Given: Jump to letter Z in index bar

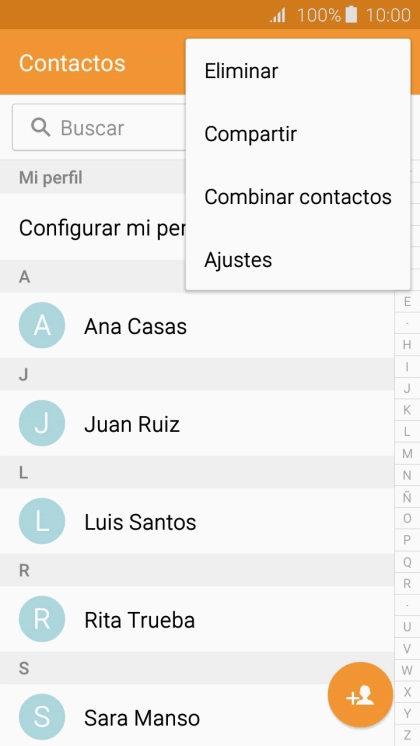Looking at the screenshot, I should tap(407, 735).
